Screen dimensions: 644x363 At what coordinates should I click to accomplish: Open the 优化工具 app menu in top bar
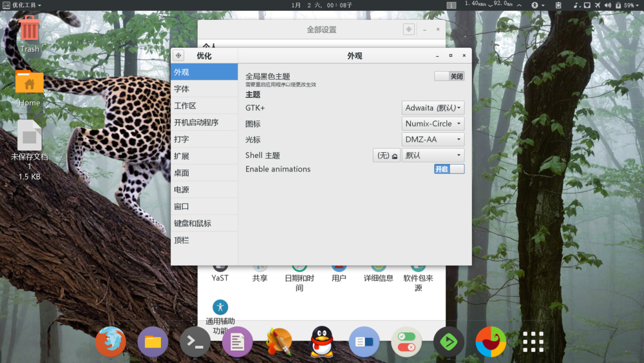[22, 5]
